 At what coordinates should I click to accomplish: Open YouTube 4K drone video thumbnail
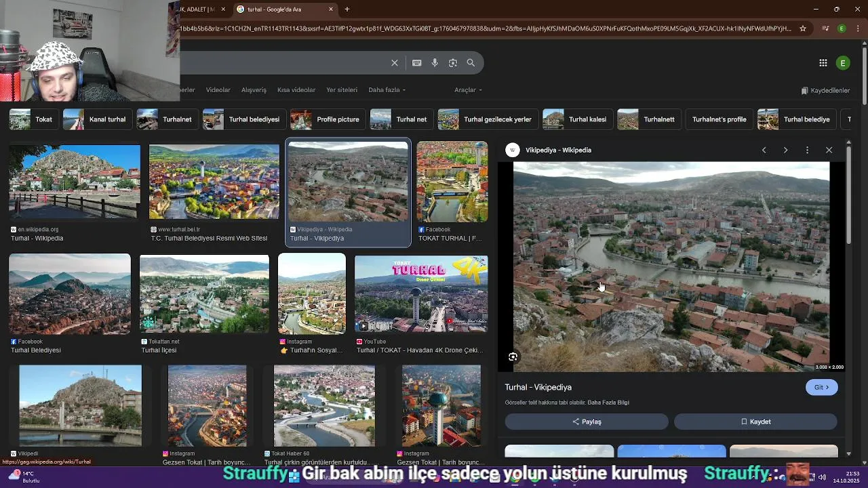click(x=421, y=294)
